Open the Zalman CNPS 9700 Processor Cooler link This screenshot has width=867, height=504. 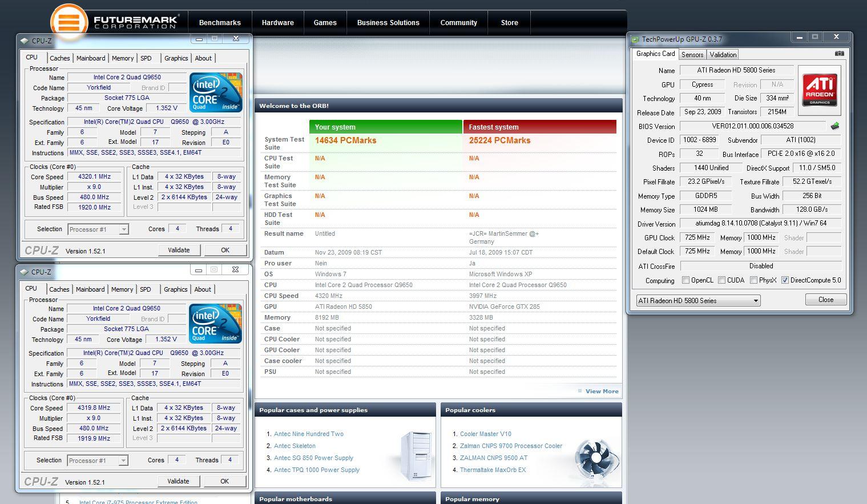[511, 446]
